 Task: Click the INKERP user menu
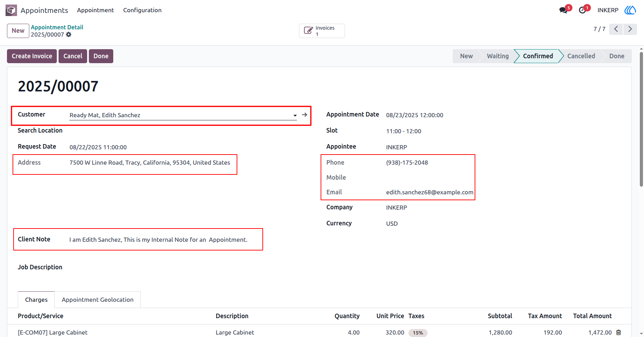pyautogui.click(x=608, y=10)
